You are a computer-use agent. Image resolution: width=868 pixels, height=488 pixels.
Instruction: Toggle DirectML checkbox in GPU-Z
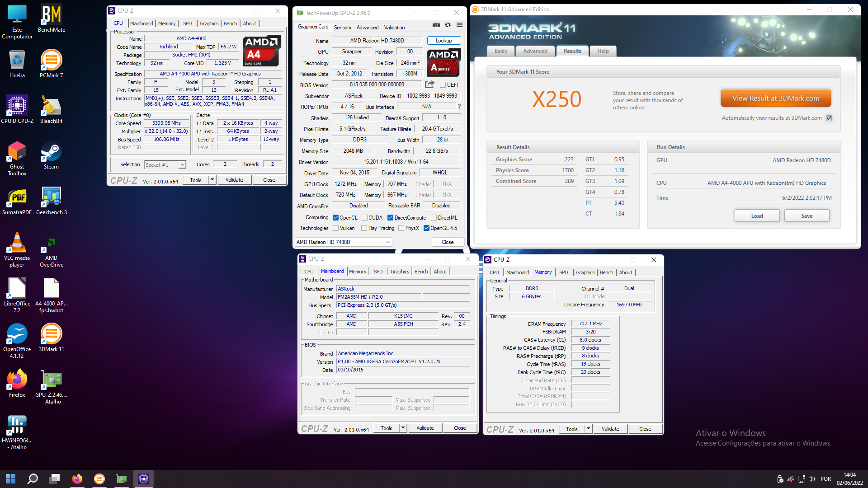[x=434, y=218]
